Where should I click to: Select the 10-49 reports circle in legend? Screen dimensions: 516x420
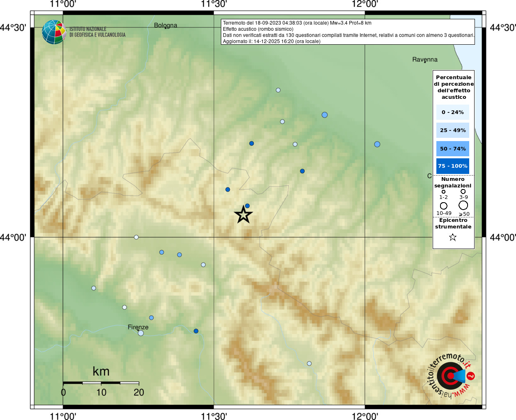coord(444,206)
